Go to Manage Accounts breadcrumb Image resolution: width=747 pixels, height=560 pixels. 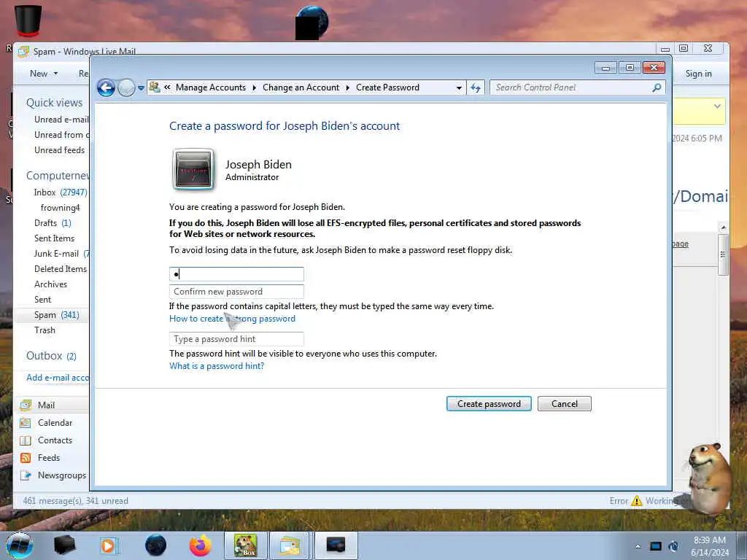211,87
